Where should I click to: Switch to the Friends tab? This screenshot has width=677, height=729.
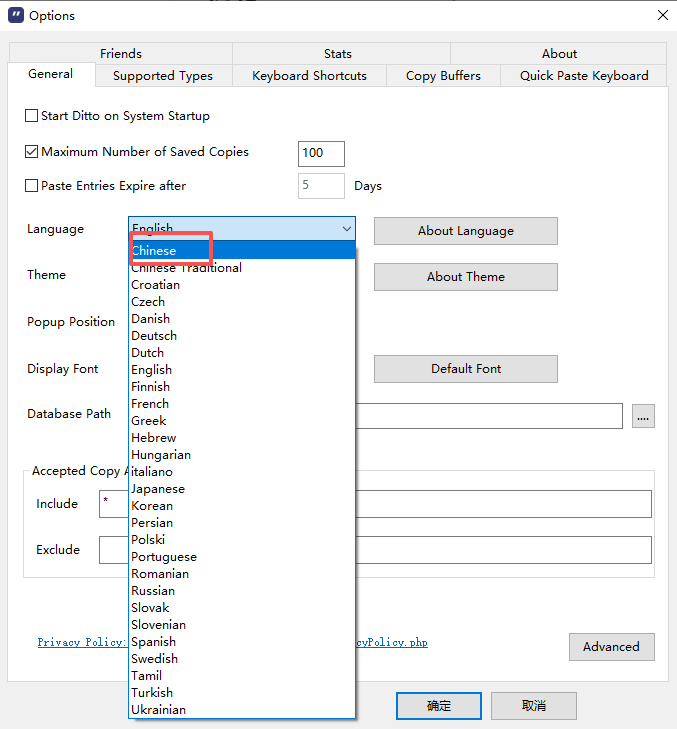click(121, 53)
